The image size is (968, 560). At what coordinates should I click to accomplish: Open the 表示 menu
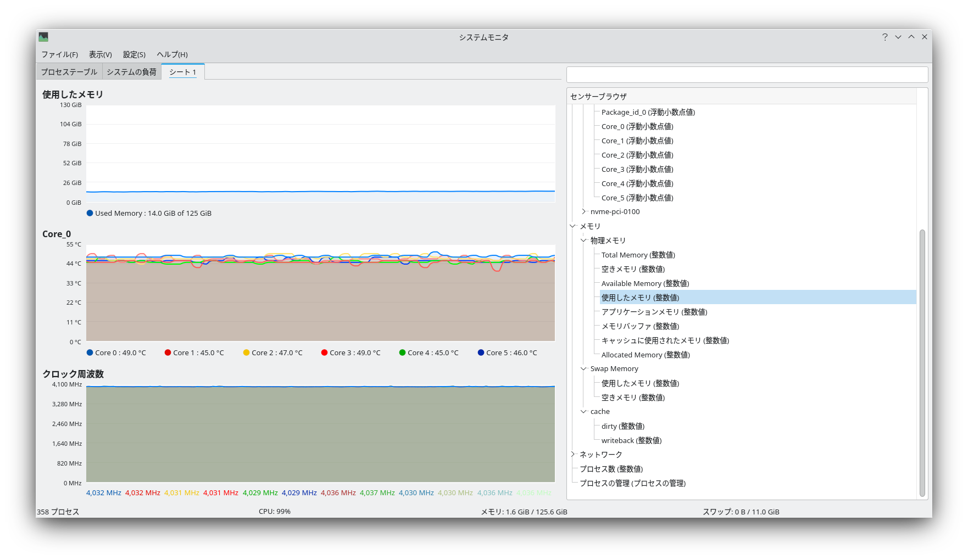click(x=100, y=54)
